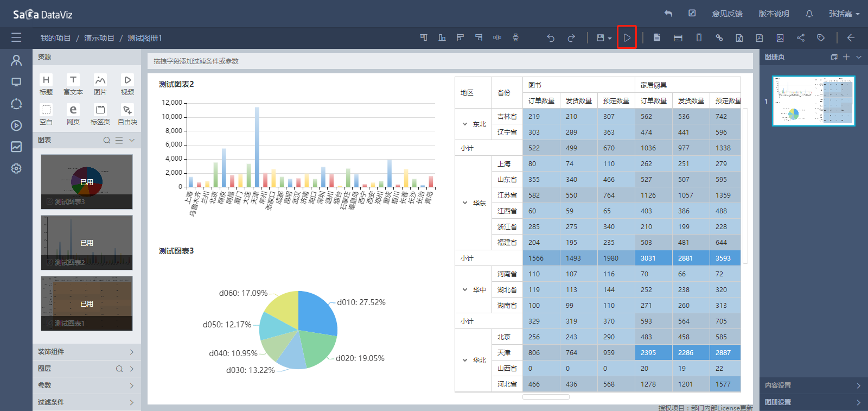Collapse the 华中 region row
Image resolution: width=868 pixels, height=411 pixels.
465,290
